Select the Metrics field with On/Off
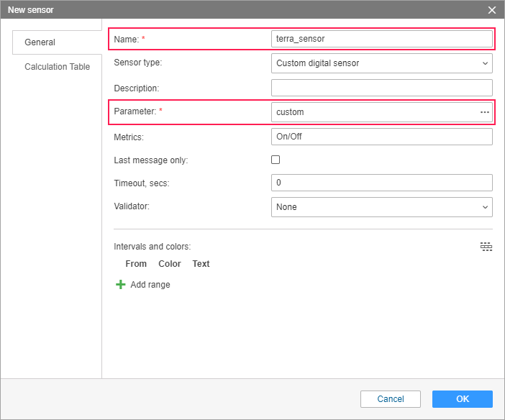The width and height of the screenshot is (505, 420). point(381,137)
